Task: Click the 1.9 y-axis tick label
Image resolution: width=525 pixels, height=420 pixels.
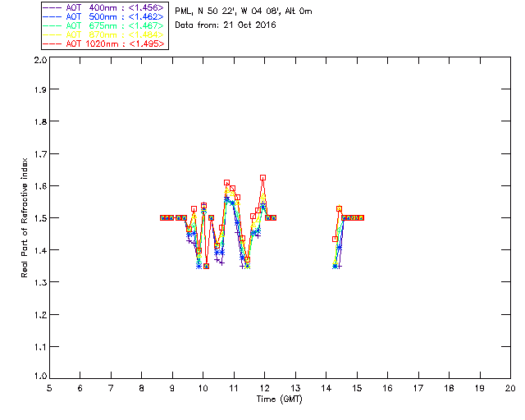Action: tap(40, 89)
